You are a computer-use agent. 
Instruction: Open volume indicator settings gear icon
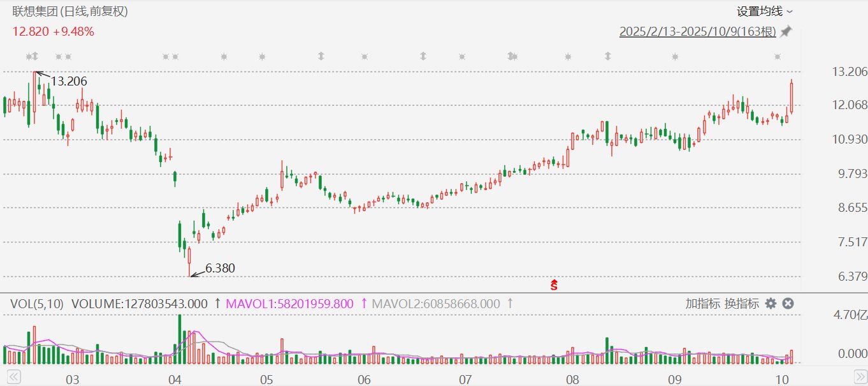click(770, 304)
